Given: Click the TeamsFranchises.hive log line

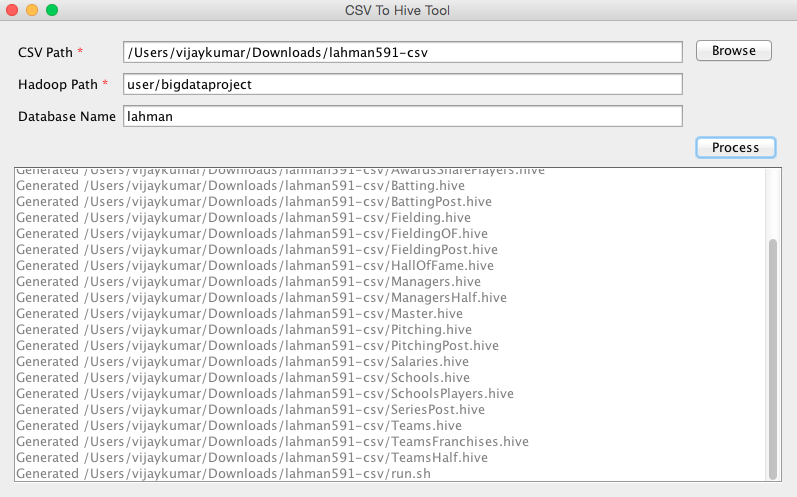Looking at the screenshot, I should click(272, 442).
